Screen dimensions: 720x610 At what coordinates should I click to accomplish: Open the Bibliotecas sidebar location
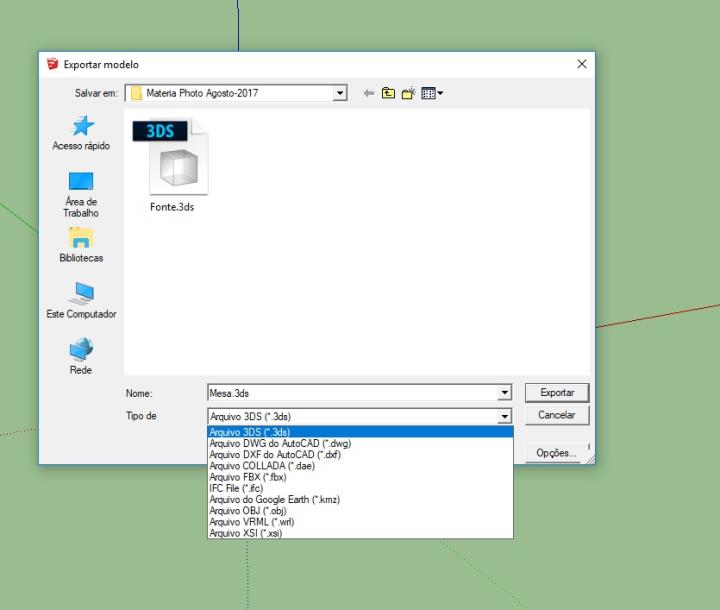click(x=81, y=237)
